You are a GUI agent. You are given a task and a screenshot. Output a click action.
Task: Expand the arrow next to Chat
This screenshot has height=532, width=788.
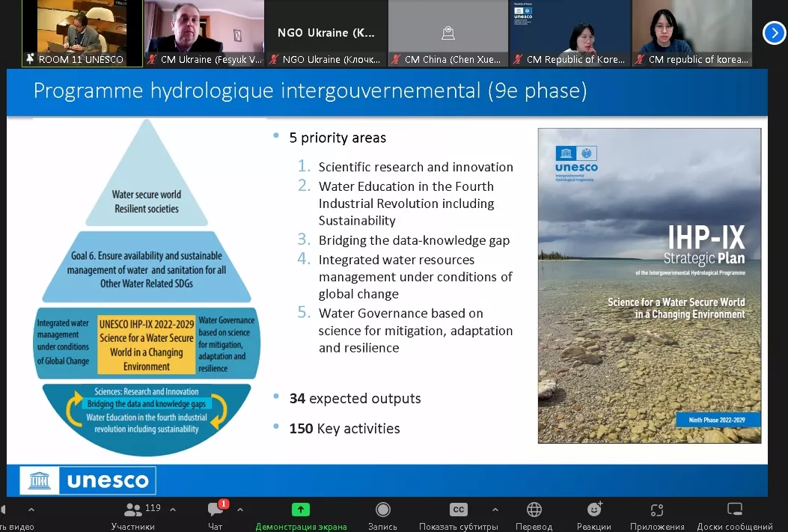240,510
